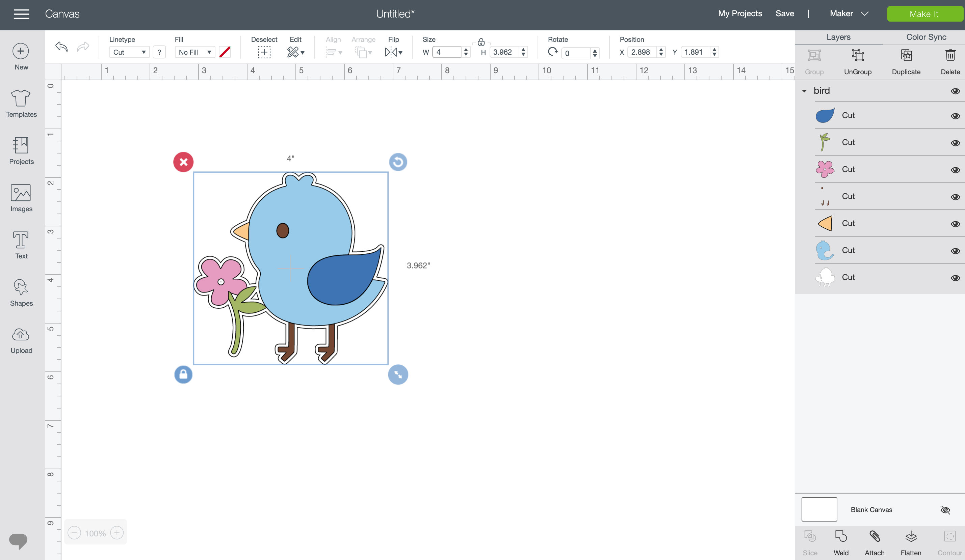Click the Flatten tool

click(911, 543)
